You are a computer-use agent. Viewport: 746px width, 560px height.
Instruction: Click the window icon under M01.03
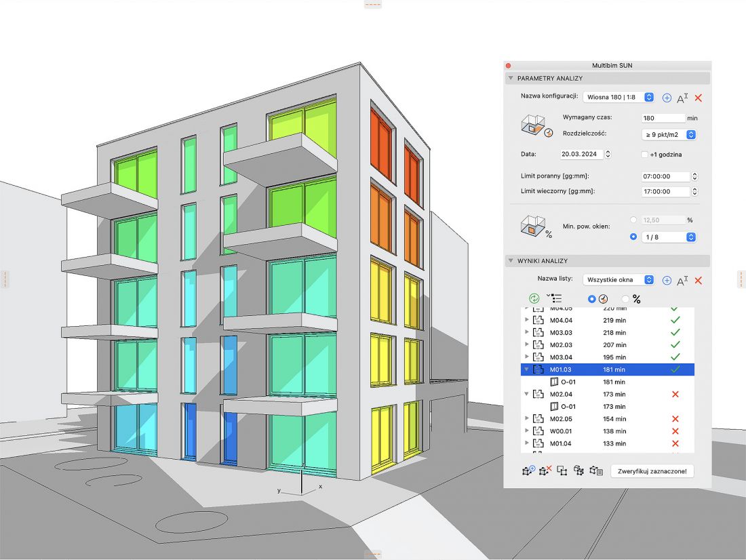pos(554,382)
